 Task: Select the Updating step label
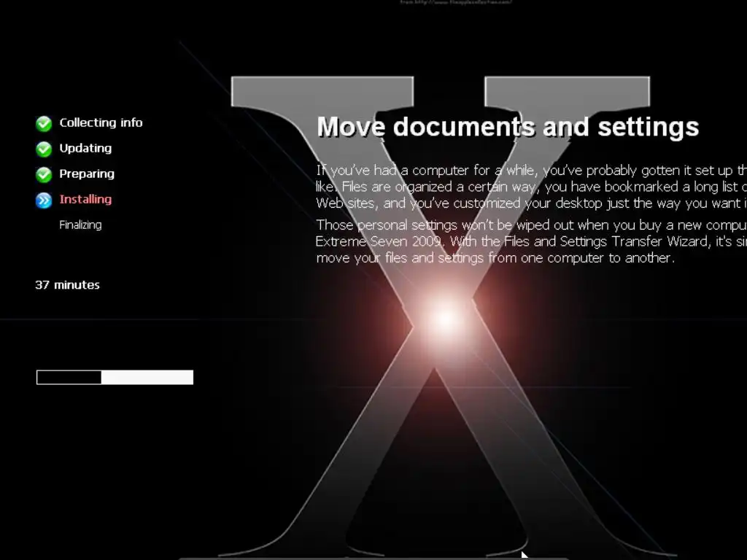click(86, 149)
